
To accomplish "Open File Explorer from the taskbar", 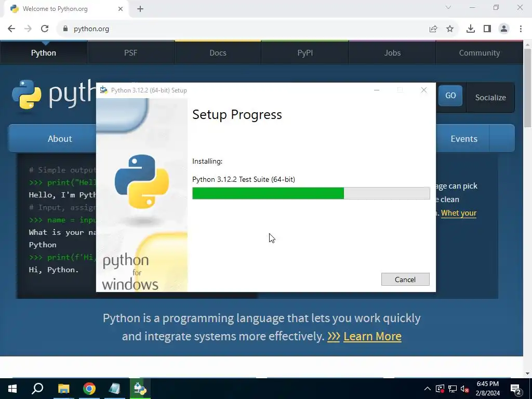I will point(63,389).
